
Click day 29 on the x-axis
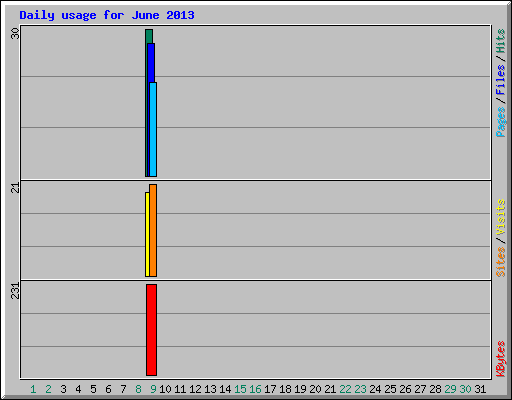click(450, 389)
